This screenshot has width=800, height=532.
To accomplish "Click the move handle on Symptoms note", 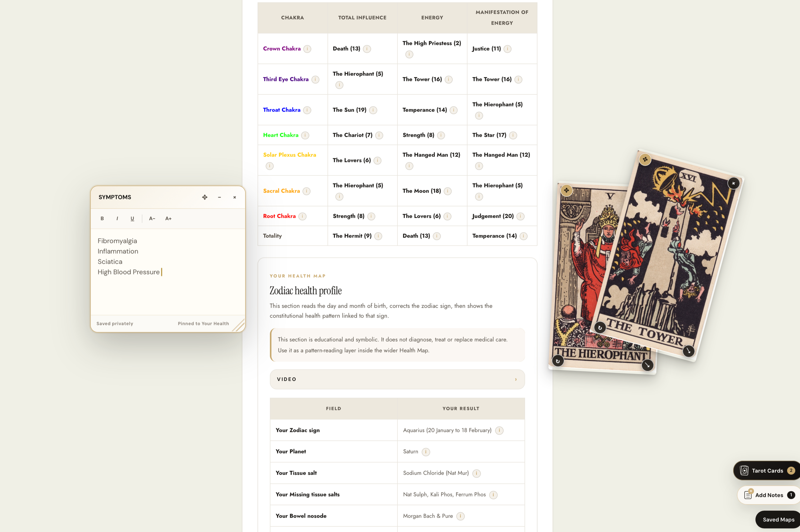I will pyautogui.click(x=205, y=197).
